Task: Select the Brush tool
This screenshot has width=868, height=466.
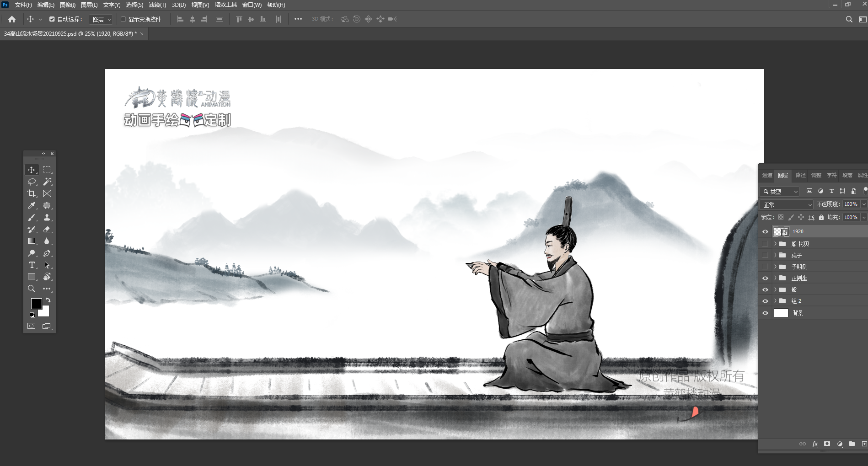Action: pyautogui.click(x=31, y=217)
